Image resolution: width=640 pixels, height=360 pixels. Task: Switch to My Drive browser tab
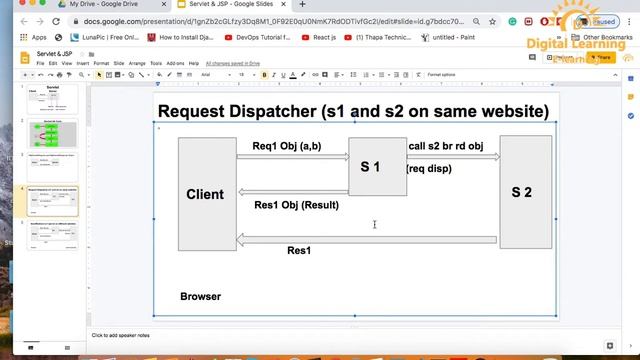pos(112,4)
